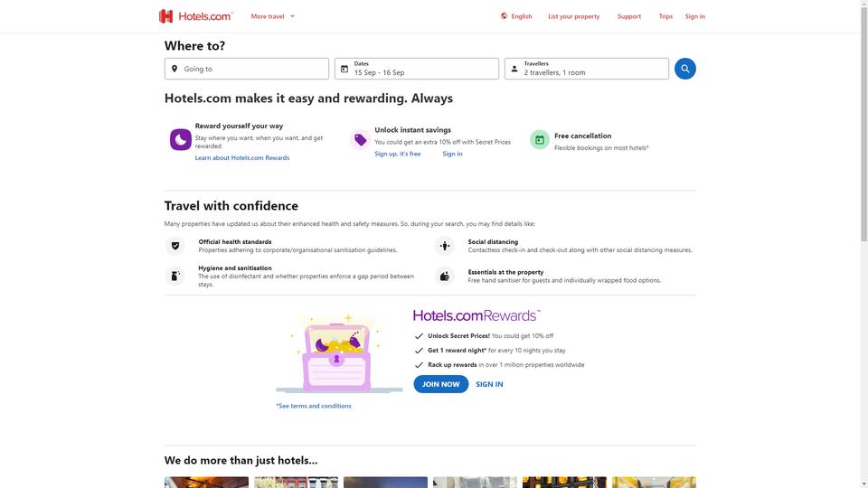Click the Get 1 reward night checkmark
Viewport: 868px width, 488px height.
click(x=419, y=351)
